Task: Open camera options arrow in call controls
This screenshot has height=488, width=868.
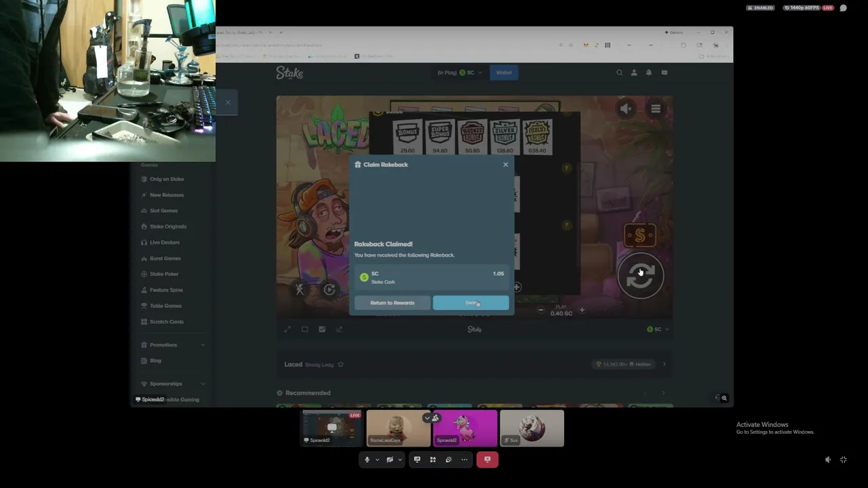Action: tap(399, 460)
